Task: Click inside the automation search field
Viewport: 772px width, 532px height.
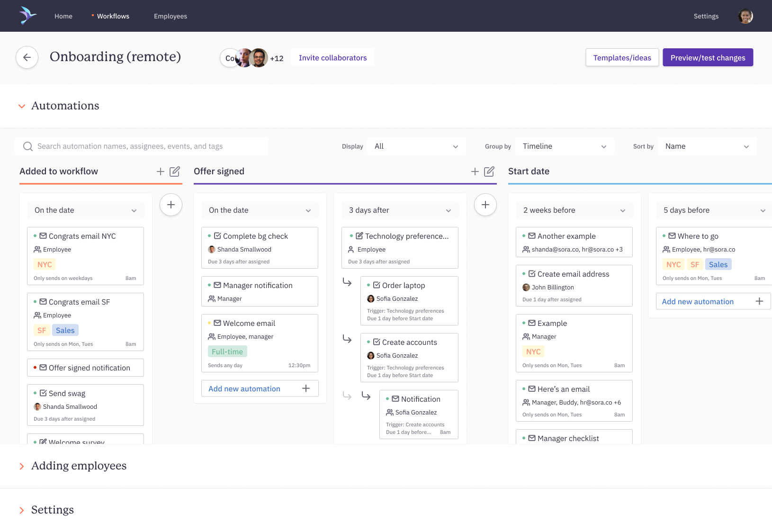Action: tap(142, 146)
